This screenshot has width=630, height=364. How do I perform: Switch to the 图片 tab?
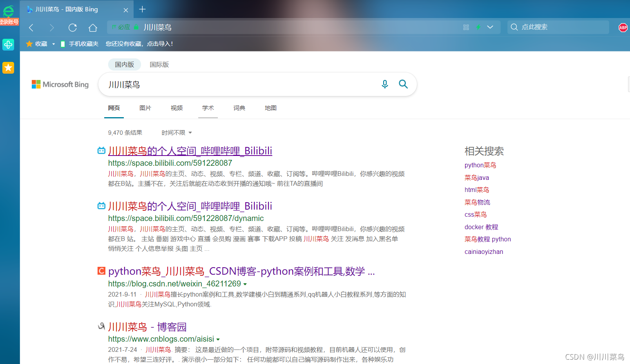[145, 108]
